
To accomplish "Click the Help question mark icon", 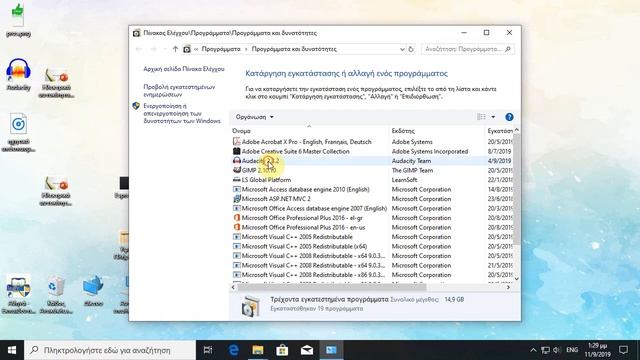I will click(509, 117).
